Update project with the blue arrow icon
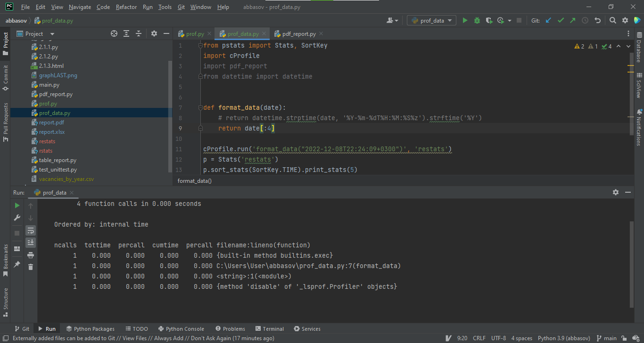Viewport: 644px width, 343px height. click(x=548, y=20)
